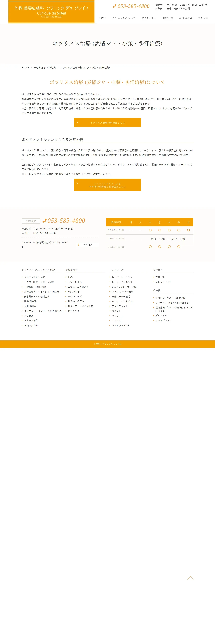Open 一般診療（保険診療）footer link
Screen dimensions: 215x644
click(35, 287)
